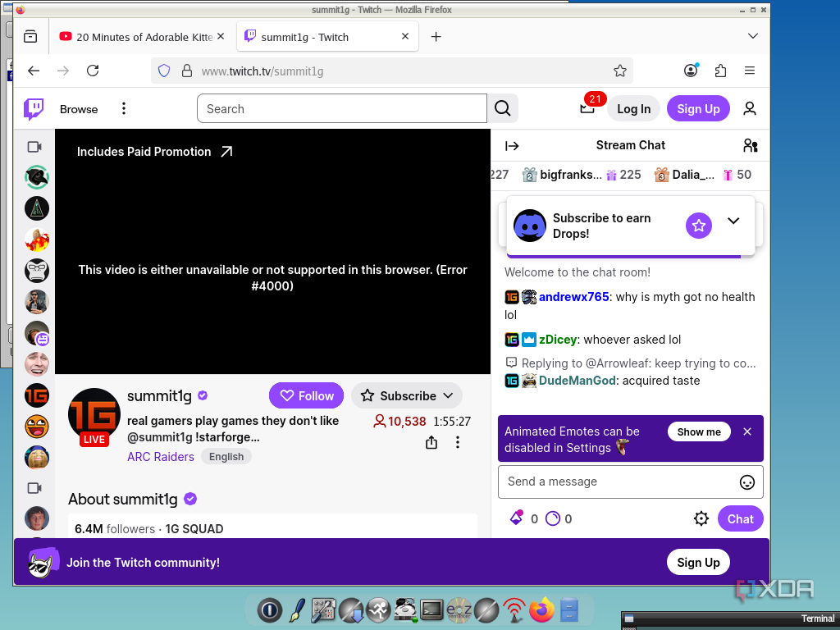The image size is (840, 630).
Task: Open the three-dot menu beside Browse
Action: 124,109
